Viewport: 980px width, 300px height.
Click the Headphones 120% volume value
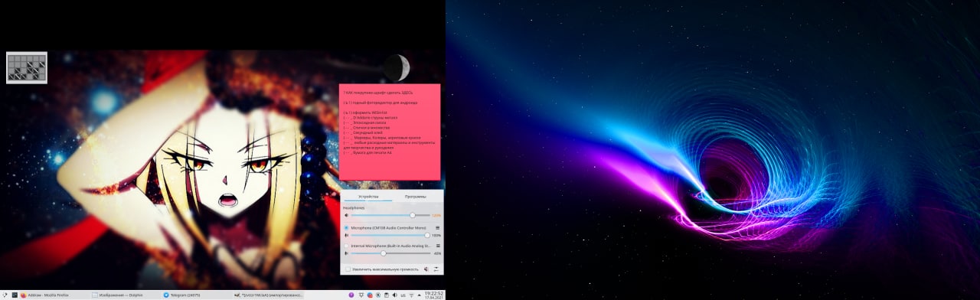436,215
